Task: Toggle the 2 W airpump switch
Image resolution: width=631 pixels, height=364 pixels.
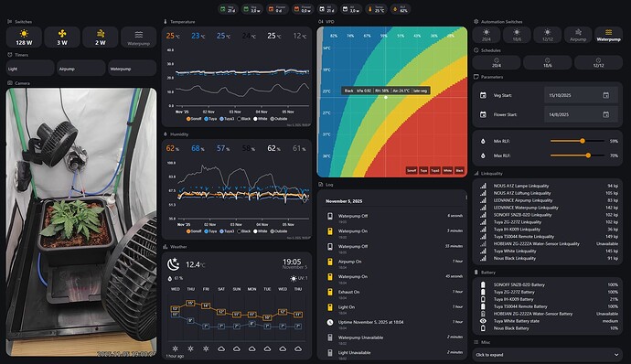Action: (101, 37)
